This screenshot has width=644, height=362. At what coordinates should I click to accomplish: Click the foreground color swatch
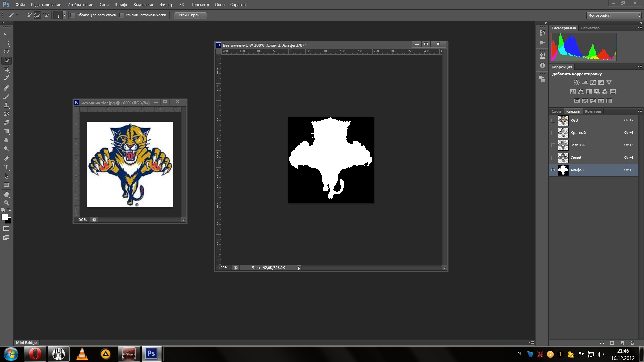pos(4,217)
